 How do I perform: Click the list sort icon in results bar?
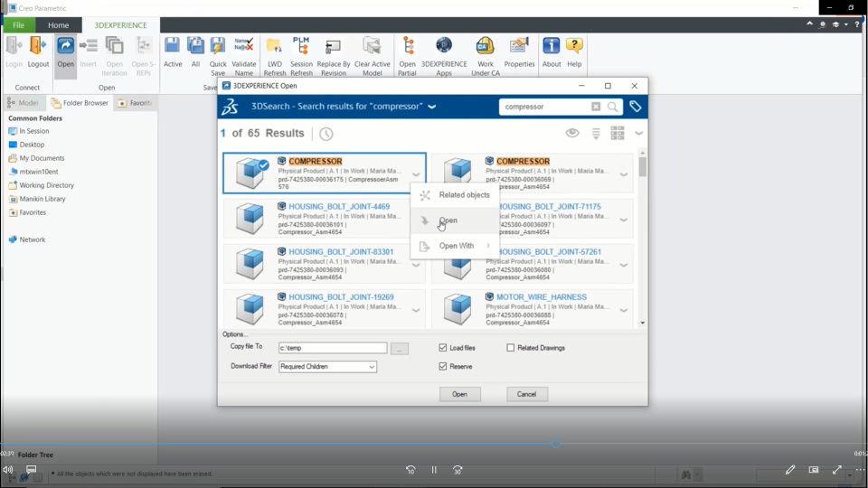coord(596,134)
